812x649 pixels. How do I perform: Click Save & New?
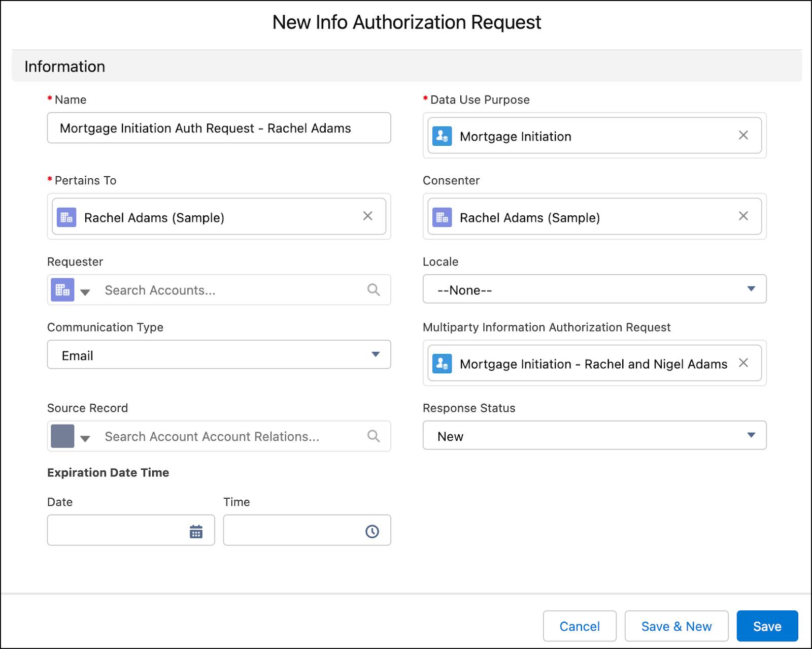[x=677, y=626]
